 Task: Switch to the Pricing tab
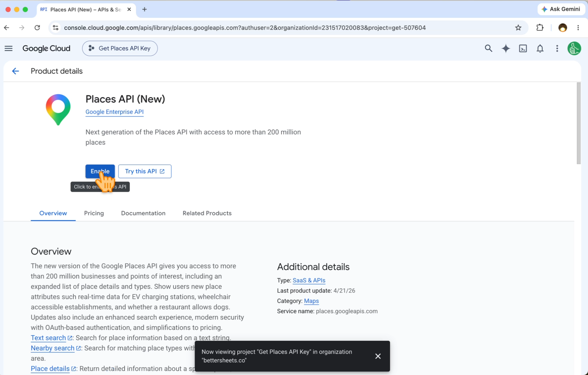[94, 213]
